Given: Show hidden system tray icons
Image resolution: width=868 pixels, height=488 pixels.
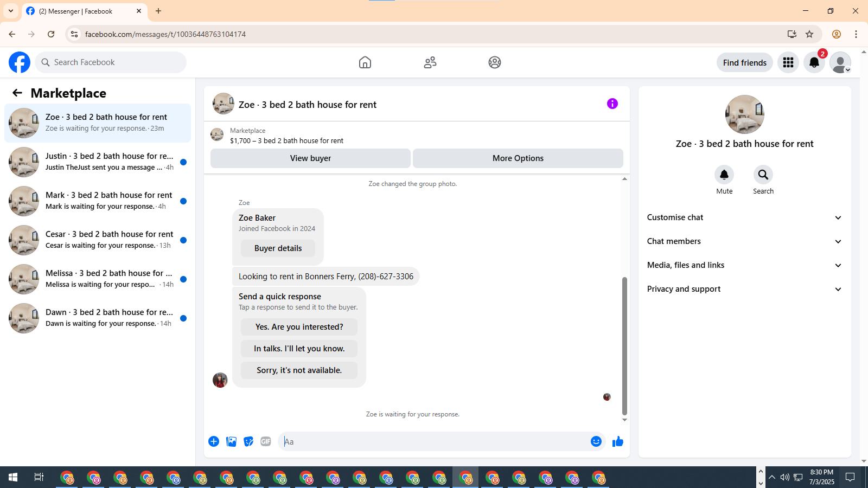Looking at the screenshot, I should coord(772,477).
